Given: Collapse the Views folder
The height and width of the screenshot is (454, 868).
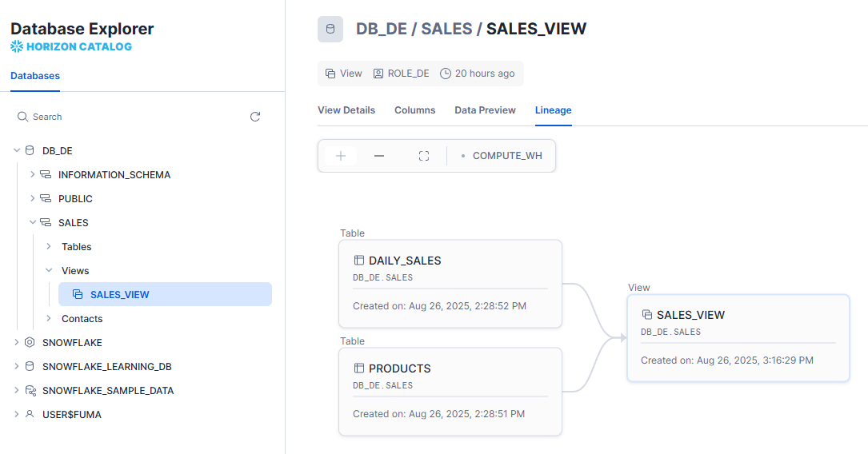Looking at the screenshot, I should click(49, 270).
